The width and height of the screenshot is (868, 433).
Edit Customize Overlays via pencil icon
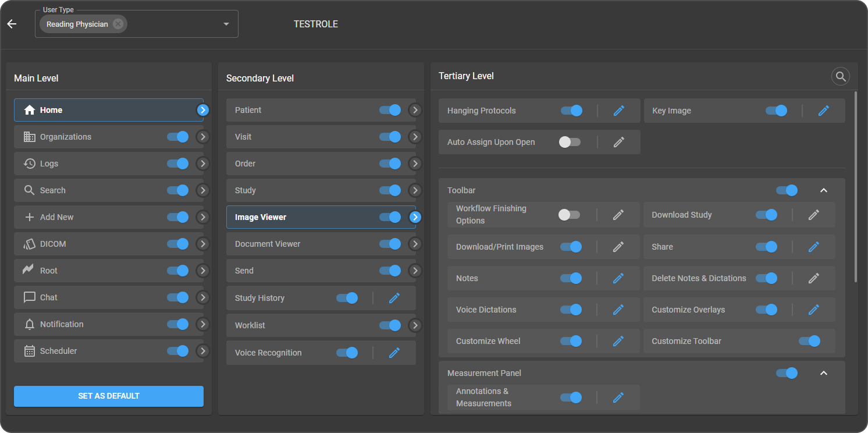click(x=813, y=310)
